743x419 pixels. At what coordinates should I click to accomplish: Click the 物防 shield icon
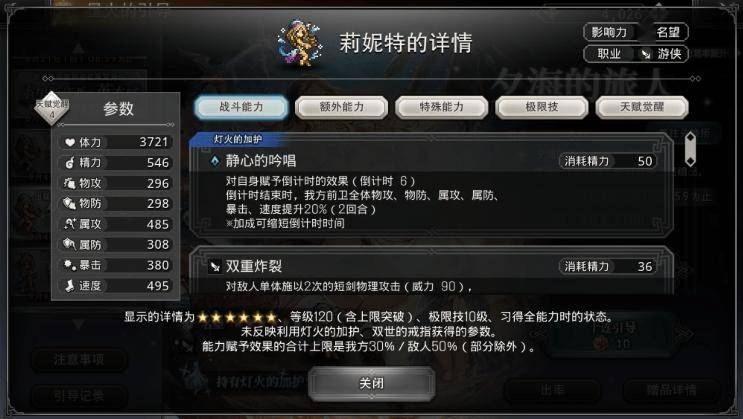70,203
